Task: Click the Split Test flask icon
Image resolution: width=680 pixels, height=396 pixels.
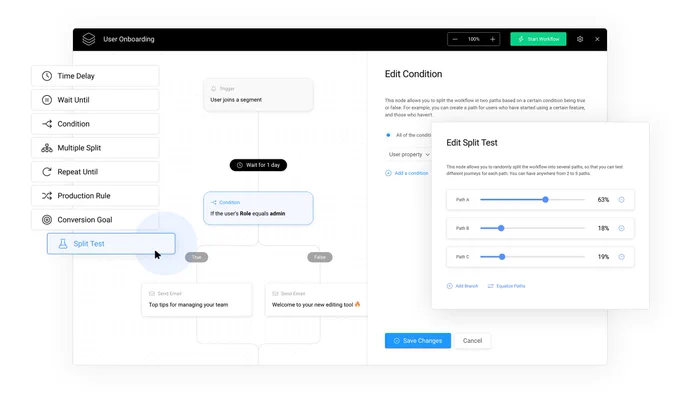Action: click(x=63, y=244)
